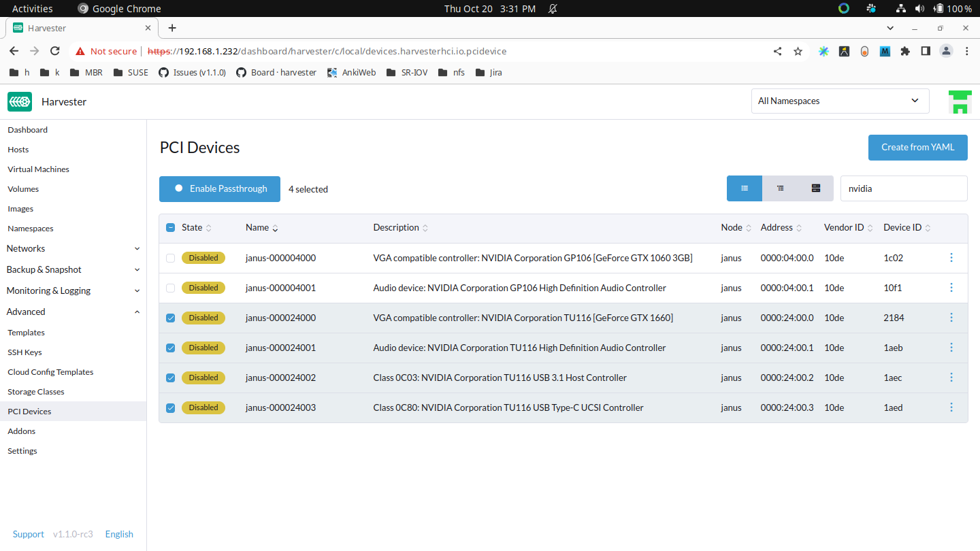Go to Virtual Machines in sidebar
The image size is (980, 551).
tap(38, 169)
